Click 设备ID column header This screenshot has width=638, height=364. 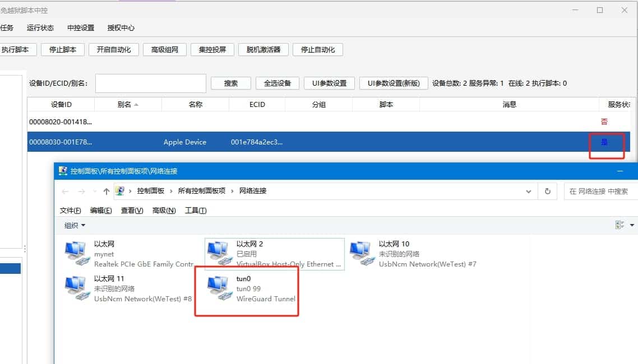pos(61,104)
